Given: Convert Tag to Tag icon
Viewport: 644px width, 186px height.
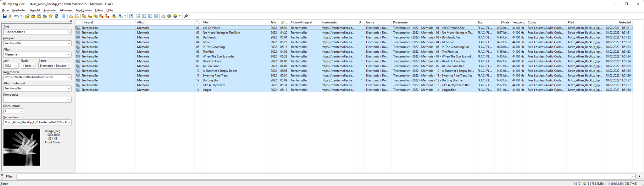Looking at the screenshot, I should 107,16.
